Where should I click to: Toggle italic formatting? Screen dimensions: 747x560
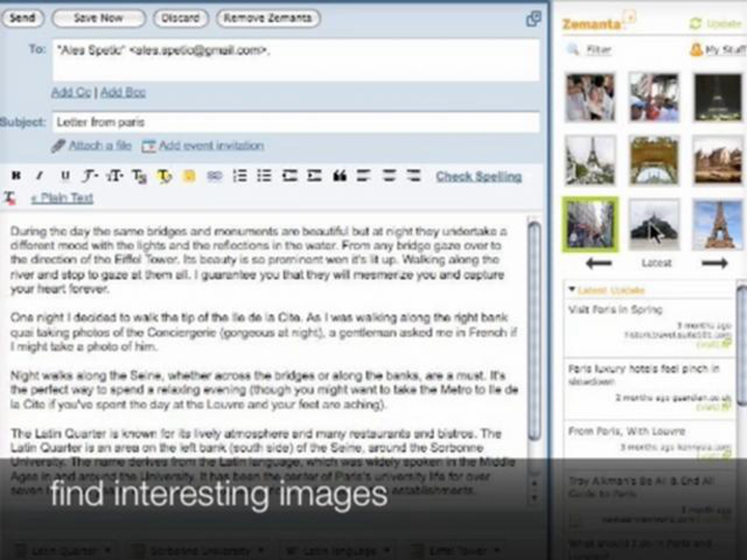click(x=40, y=175)
